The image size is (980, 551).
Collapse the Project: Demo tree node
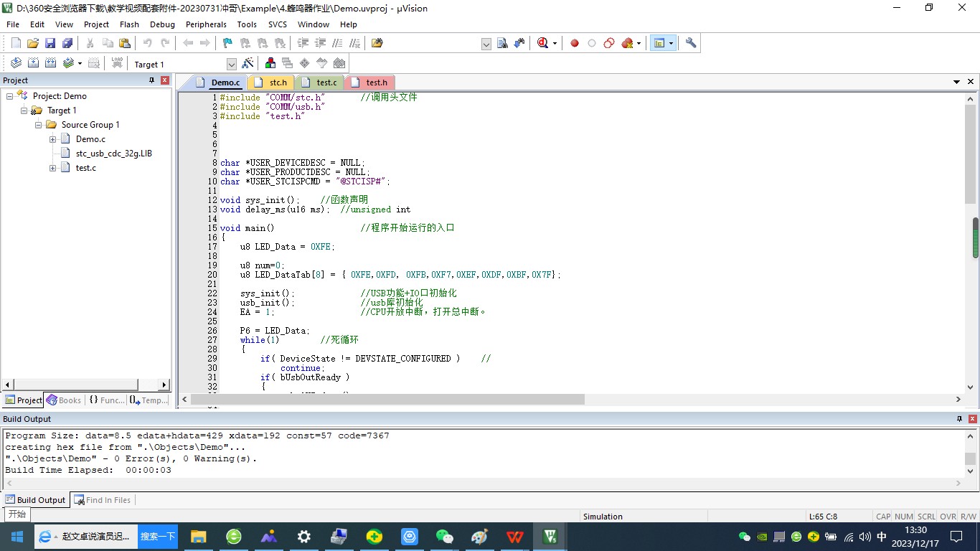point(9,95)
